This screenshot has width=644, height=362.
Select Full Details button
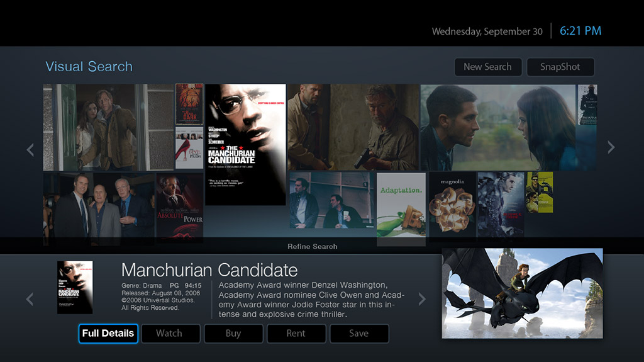108,333
